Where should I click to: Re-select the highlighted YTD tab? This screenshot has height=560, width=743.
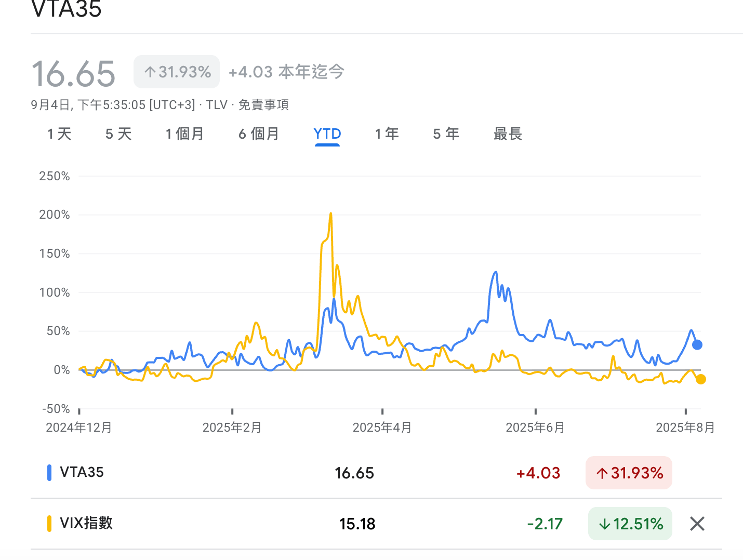point(327,134)
